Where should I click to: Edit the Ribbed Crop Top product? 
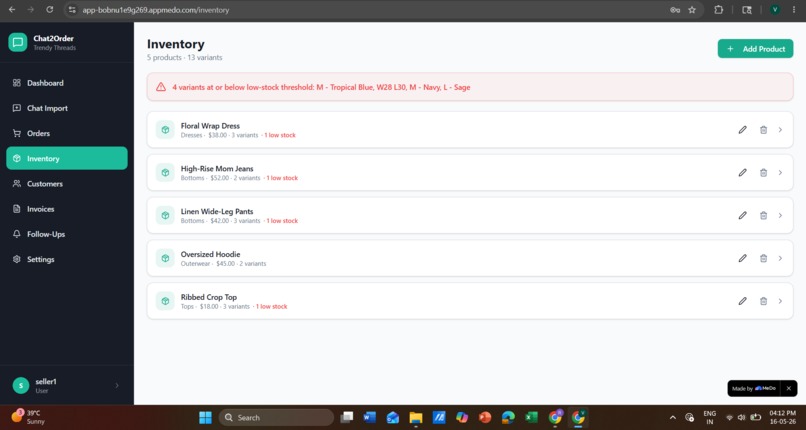click(x=742, y=301)
